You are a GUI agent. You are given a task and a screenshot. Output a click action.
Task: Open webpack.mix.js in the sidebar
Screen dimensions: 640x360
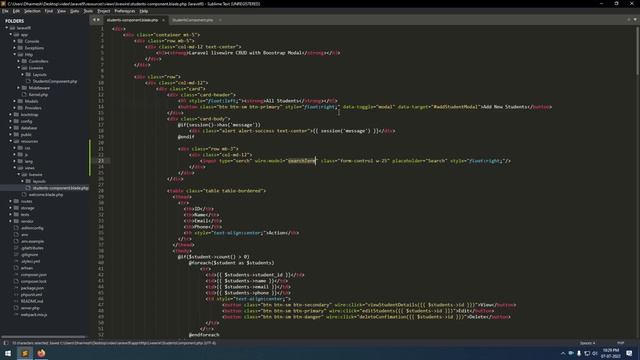click(x=34, y=315)
